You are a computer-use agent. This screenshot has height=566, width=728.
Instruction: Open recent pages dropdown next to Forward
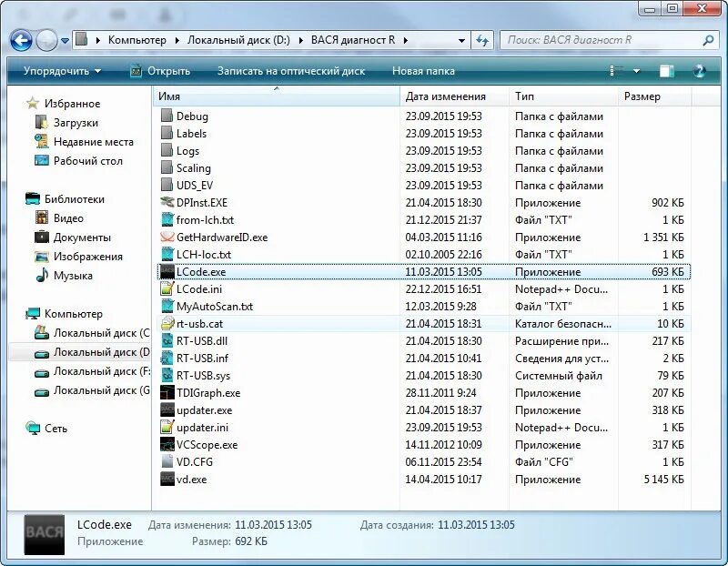tap(65, 41)
